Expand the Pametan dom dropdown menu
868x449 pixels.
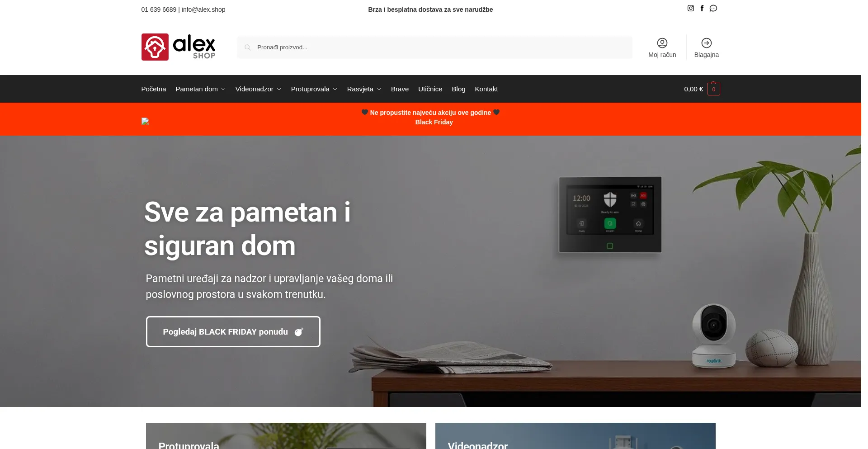coord(200,89)
